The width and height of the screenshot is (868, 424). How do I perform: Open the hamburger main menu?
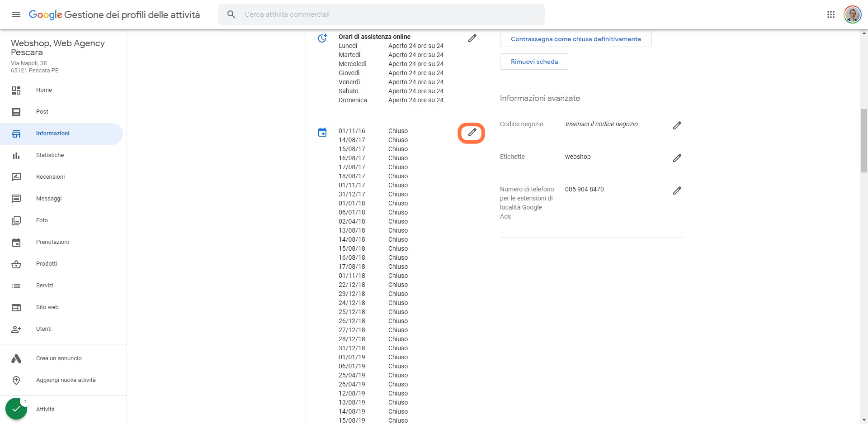(16, 14)
